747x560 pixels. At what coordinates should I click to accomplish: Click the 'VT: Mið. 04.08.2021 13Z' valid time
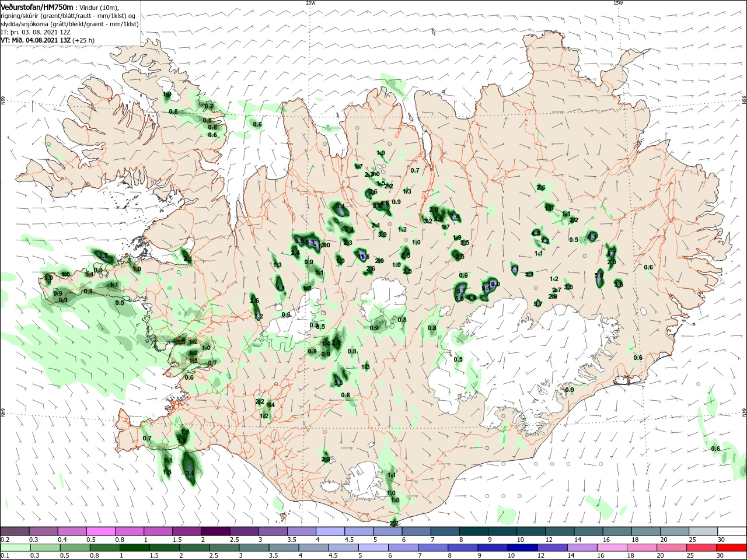tap(35, 40)
